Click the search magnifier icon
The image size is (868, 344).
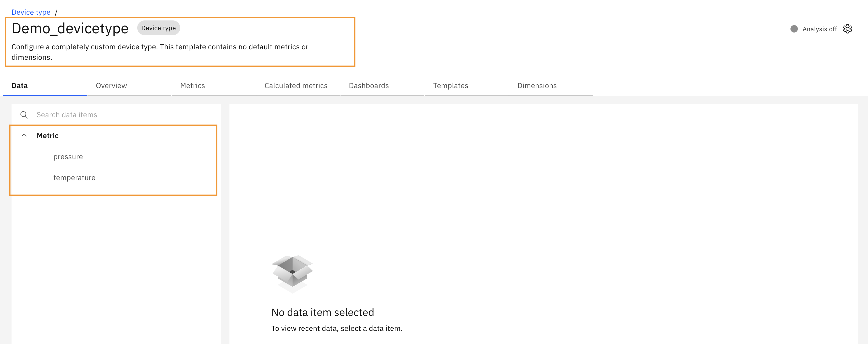coord(24,115)
